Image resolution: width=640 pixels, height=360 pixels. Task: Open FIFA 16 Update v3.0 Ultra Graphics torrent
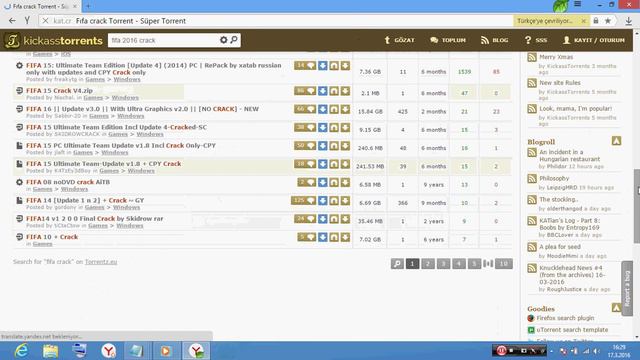[x=142, y=109]
